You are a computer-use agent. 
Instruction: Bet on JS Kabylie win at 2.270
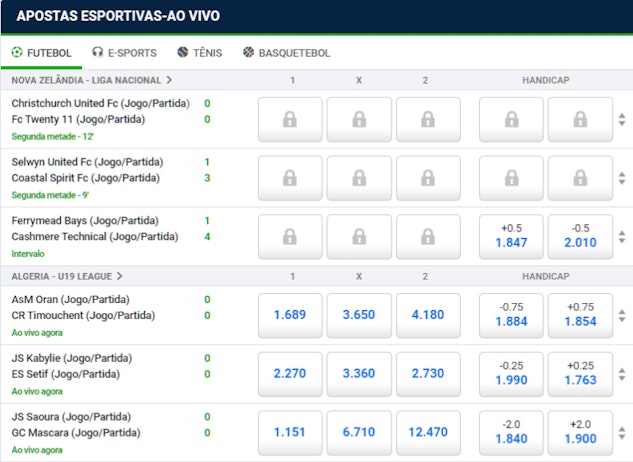tap(290, 374)
